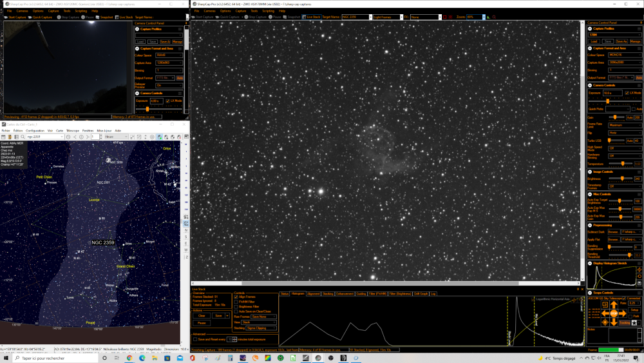Click the calendar icon in Cartes du Ciel toolbar
The width and height of the screenshot is (644, 363).
[x=3, y=137]
